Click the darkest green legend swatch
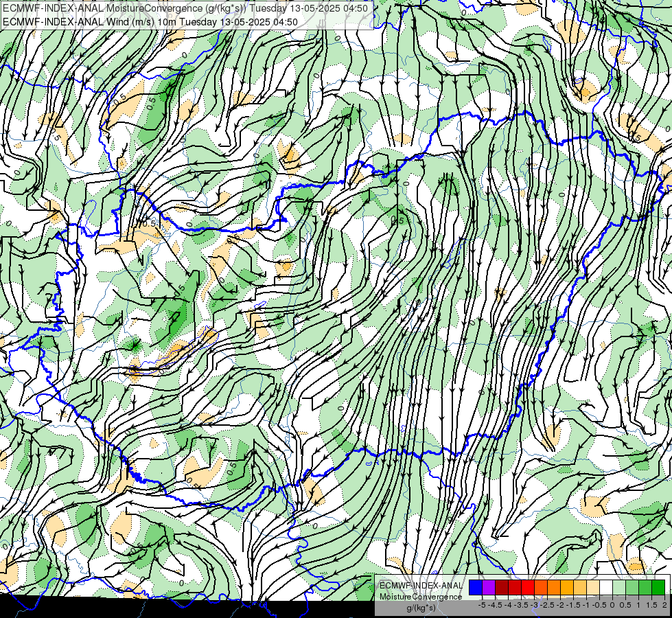The width and height of the screenshot is (672, 618). (658, 588)
